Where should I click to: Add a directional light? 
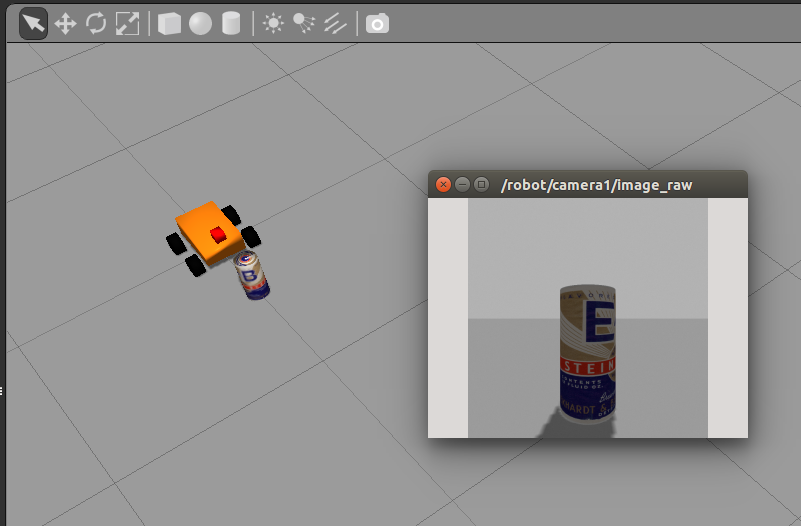(x=335, y=23)
